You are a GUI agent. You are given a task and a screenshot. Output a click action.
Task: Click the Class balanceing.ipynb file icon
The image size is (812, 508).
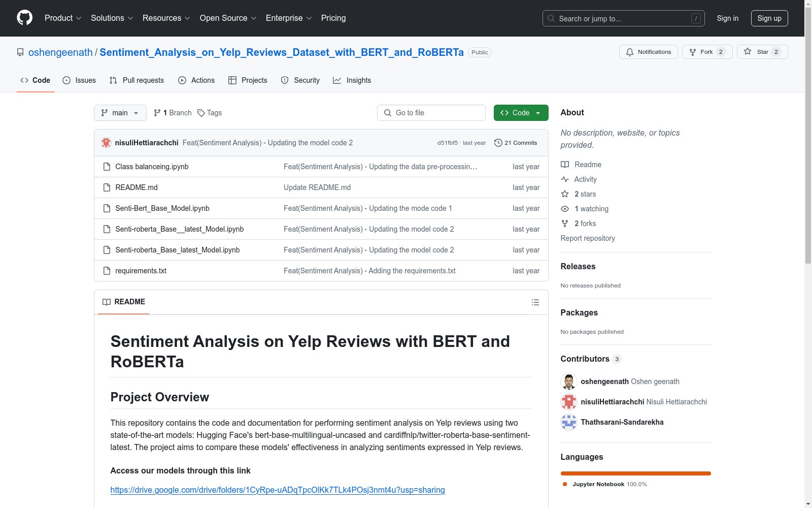tap(107, 167)
